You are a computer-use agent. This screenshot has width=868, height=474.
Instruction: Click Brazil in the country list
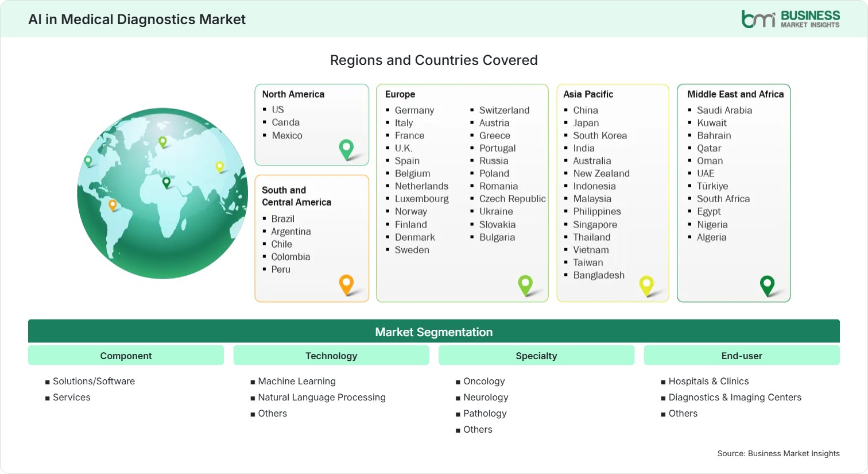(283, 219)
